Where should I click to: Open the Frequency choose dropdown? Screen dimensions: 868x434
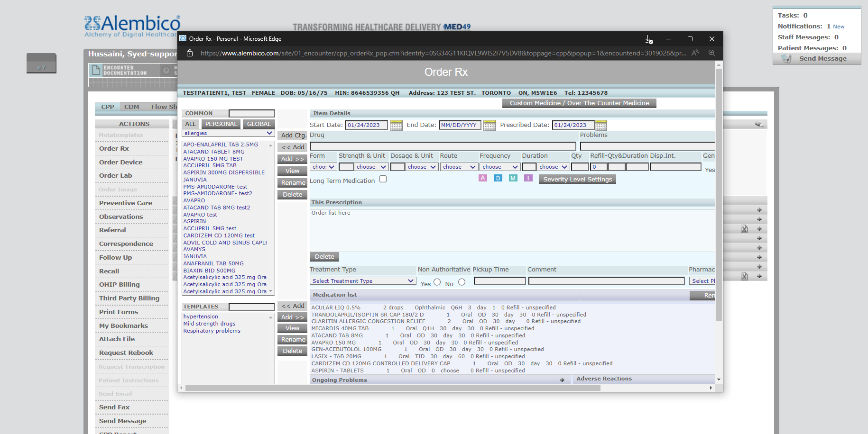(x=499, y=166)
